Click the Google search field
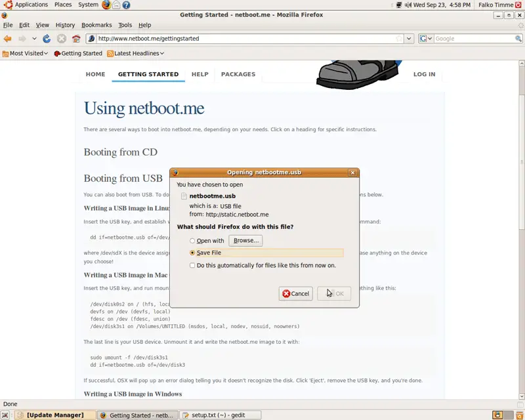The height and width of the screenshot is (420, 525). (474, 39)
